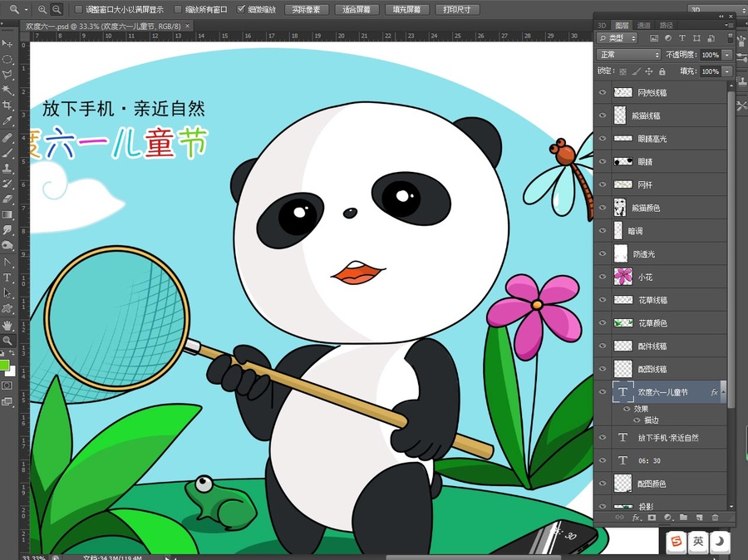The height and width of the screenshot is (560, 748).
Task: Enable the 缩放所有窗口 checkbox
Action: tap(178, 9)
